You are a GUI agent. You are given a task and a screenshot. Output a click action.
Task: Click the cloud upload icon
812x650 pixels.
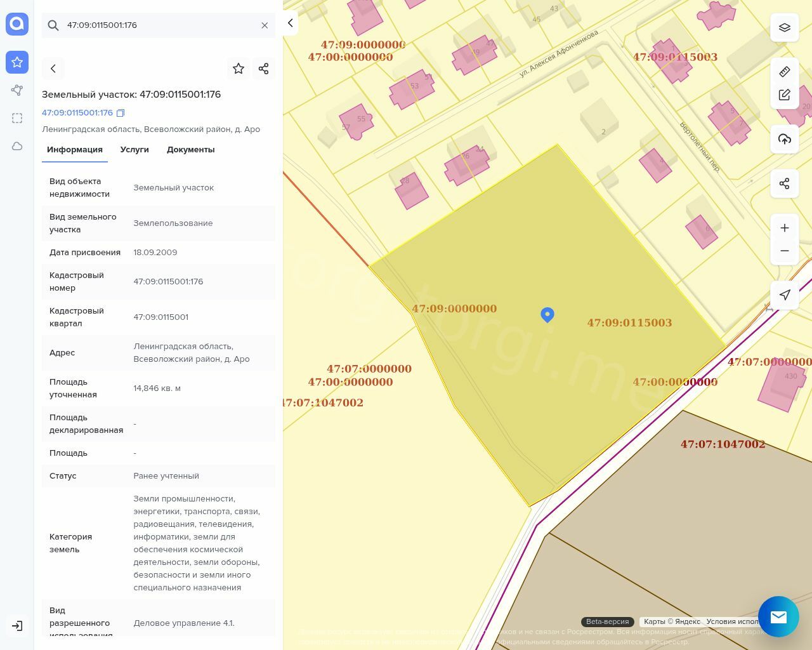[784, 139]
